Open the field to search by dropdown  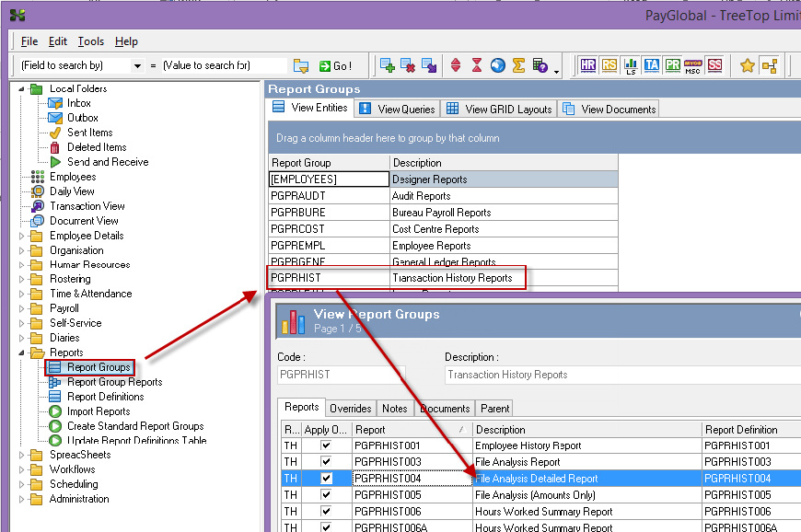[x=138, y=66]
